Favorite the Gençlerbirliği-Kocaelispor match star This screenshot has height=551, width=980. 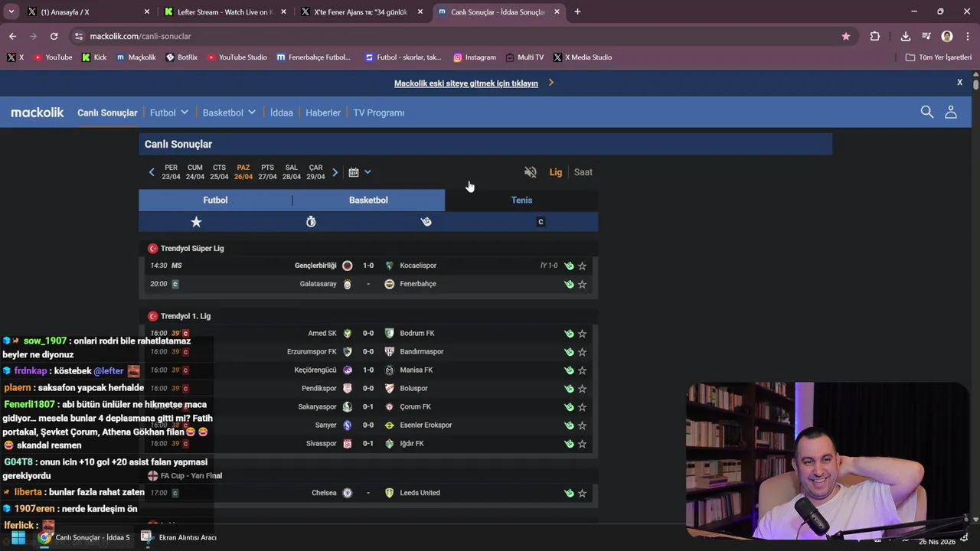point(582,266)
